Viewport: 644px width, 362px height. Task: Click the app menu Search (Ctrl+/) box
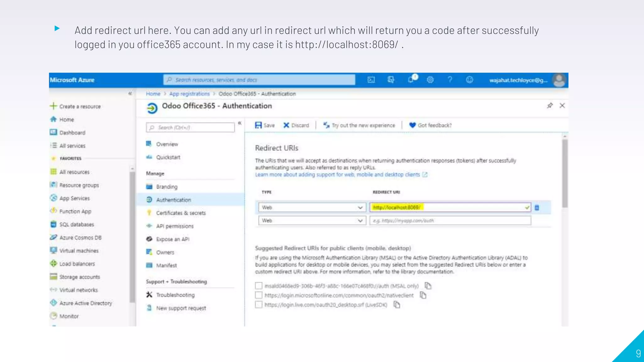pos(190,127)
